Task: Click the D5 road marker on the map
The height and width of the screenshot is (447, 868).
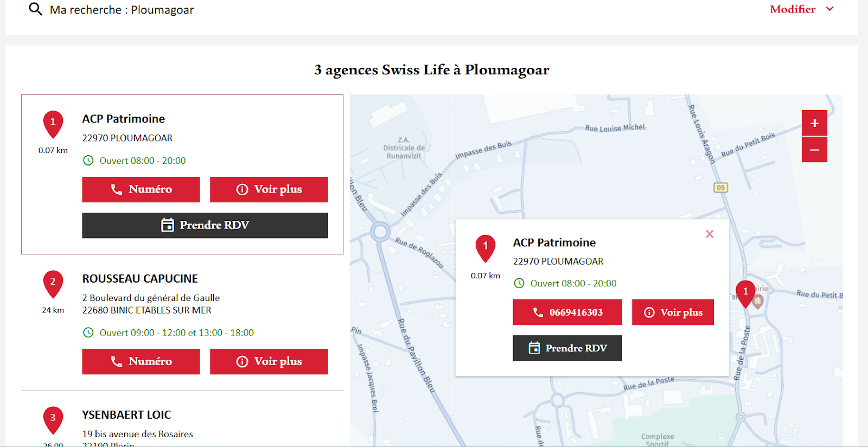Action: (720, 188)
